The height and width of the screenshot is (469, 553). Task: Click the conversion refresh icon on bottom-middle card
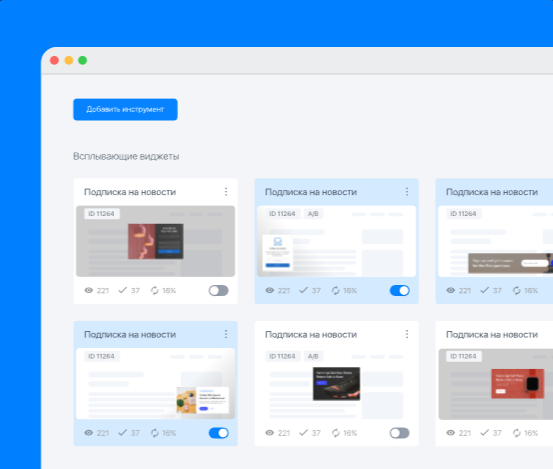335,433
